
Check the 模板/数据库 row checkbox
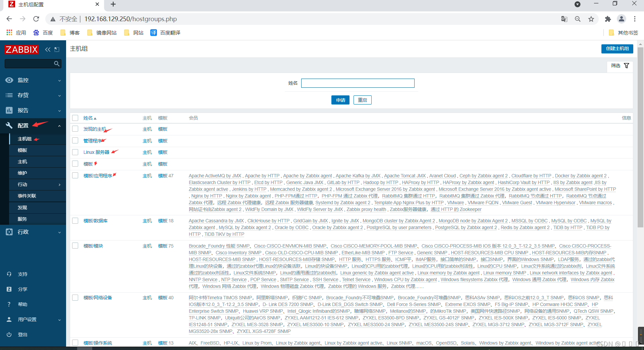(75, 221)
